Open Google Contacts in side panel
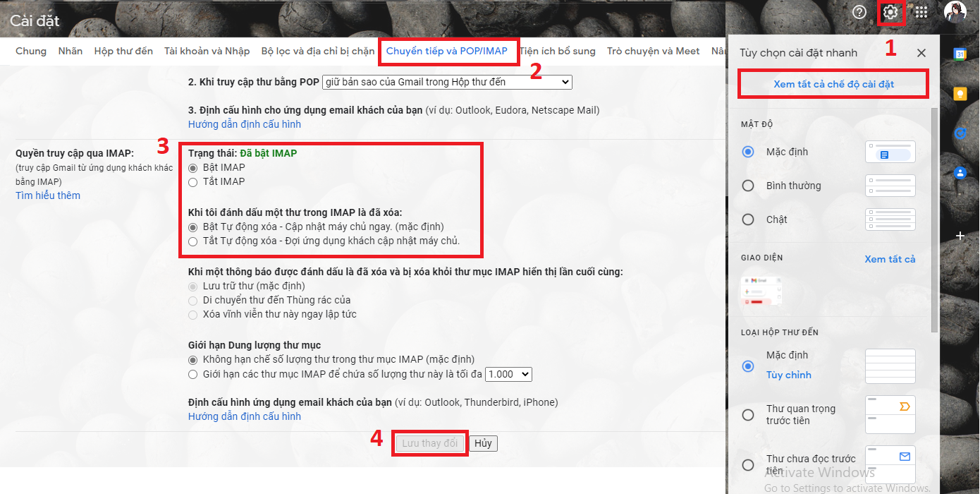Screen dimensions: 980x494 [960, 172]
